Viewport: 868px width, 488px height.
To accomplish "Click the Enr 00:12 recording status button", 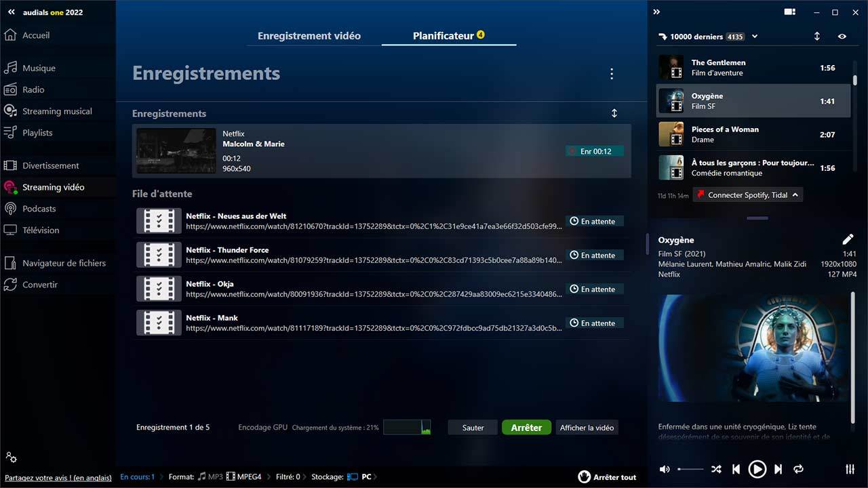I will tap(594, 151).
